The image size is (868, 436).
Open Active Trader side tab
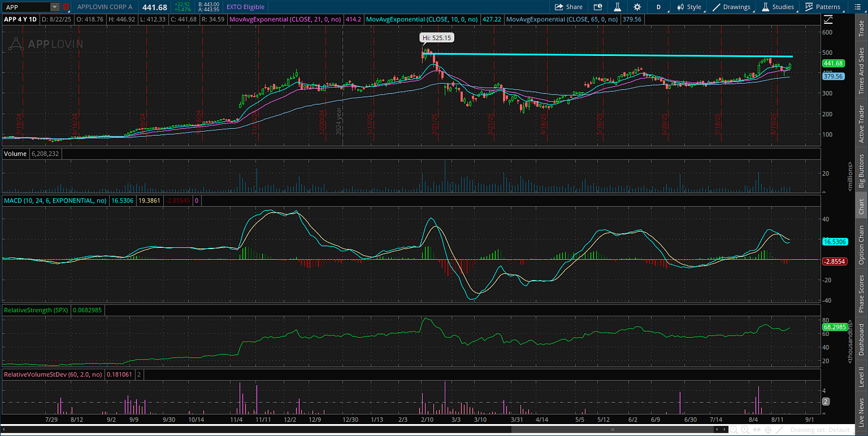861,124
